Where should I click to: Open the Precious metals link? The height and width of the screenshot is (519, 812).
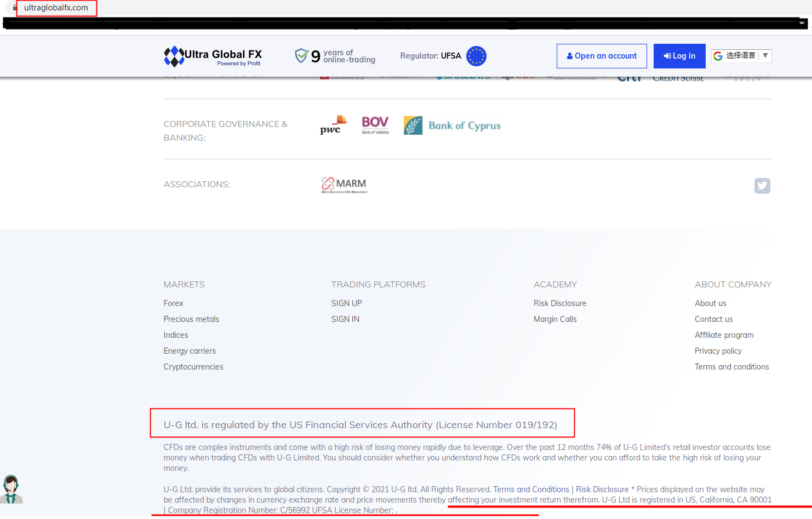(x=191, y=319)
